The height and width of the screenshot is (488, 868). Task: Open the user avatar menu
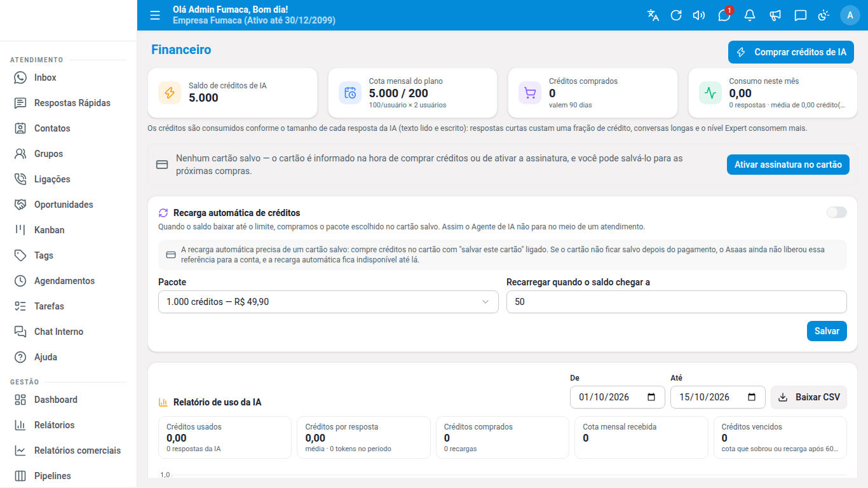tap(850, 15)
